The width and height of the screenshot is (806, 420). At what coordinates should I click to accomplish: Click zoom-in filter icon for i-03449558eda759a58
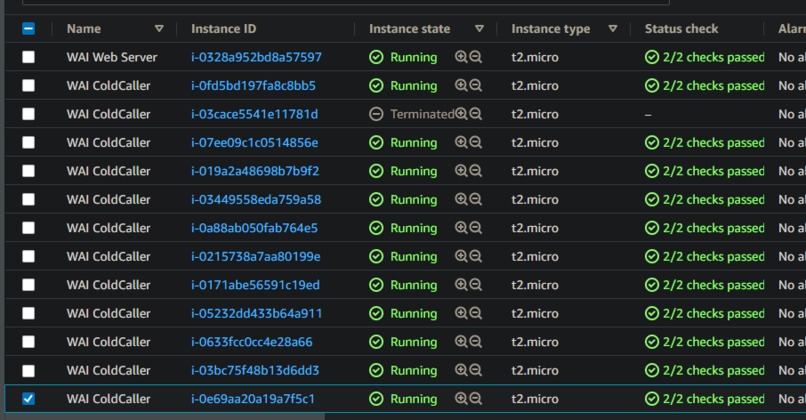tap(461, 199)
